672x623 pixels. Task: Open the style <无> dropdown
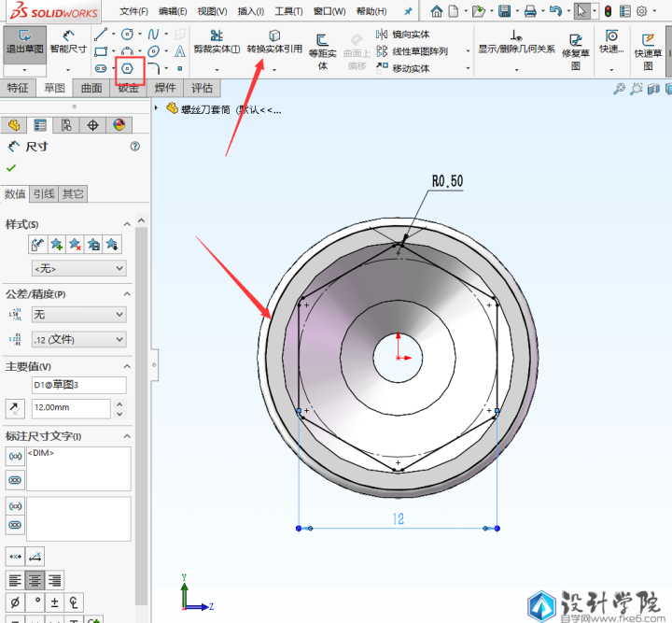pos(78,268)
